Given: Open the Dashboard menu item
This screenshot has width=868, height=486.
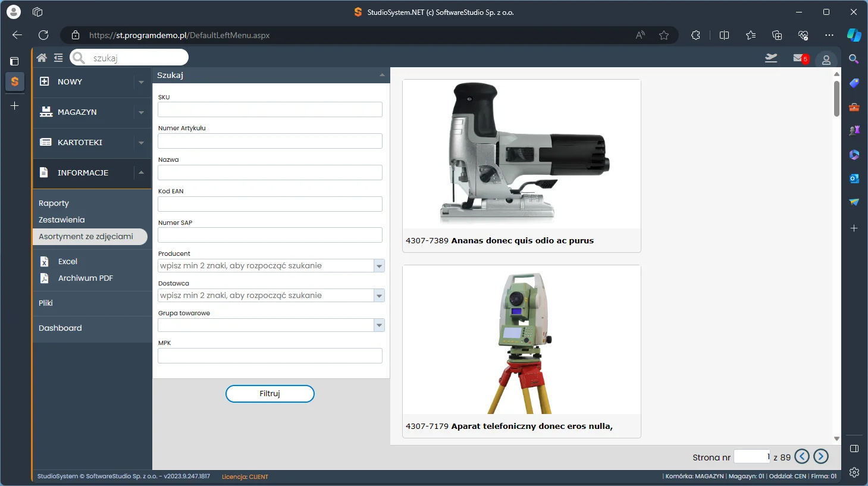Looking at the screenshot, I should click(60, 328).
